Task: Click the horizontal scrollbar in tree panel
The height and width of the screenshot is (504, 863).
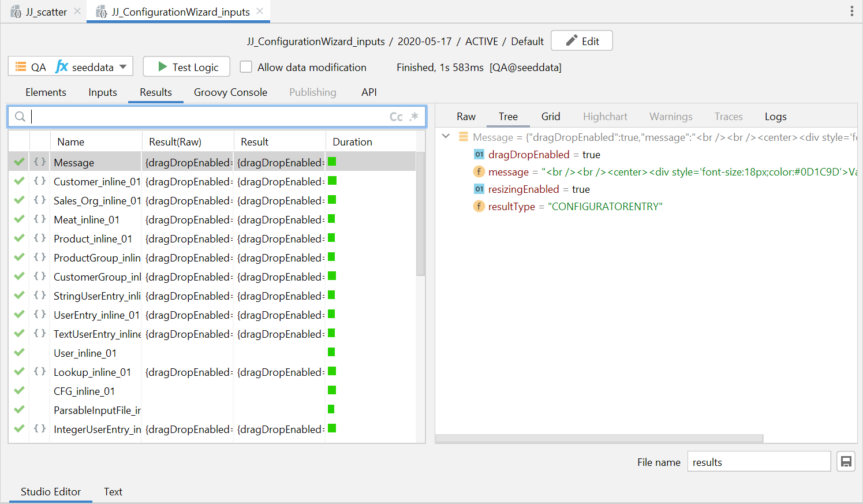Action: (599, 438)
